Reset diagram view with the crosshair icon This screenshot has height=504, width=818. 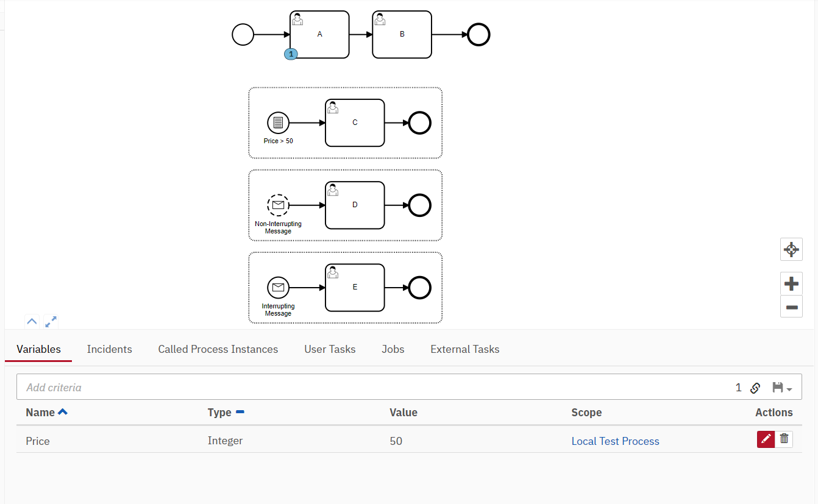(x=791, y=249)
